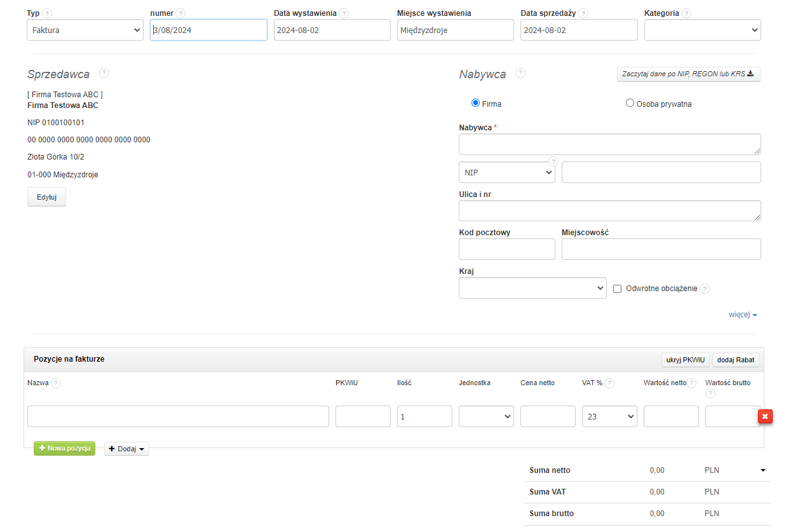Image resolution: width=786 pixels, height=532 pixels.
Task: Click the help icon beside numer label
Action: click(x=181, y=13)
